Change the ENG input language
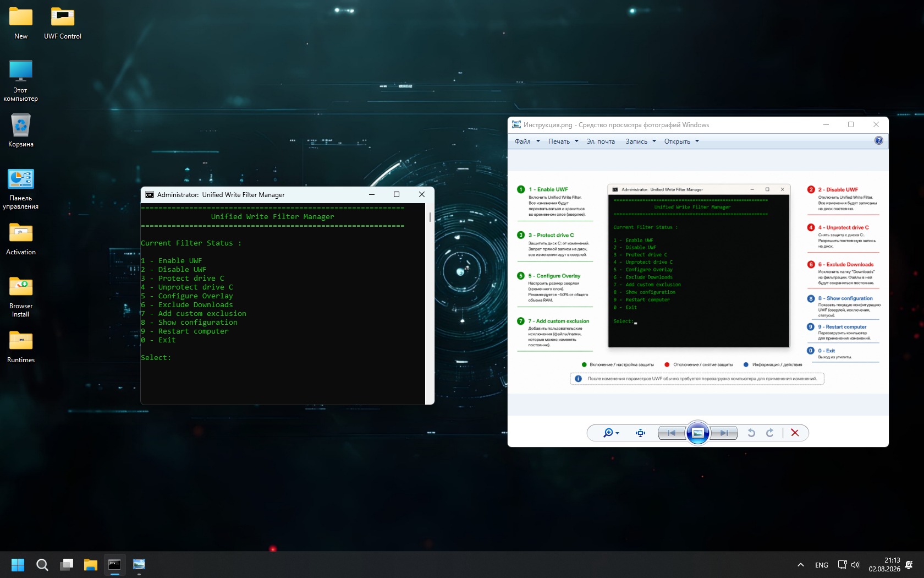Screen dimensions: 924x578 pyautogui.click(x=822, y=565)
